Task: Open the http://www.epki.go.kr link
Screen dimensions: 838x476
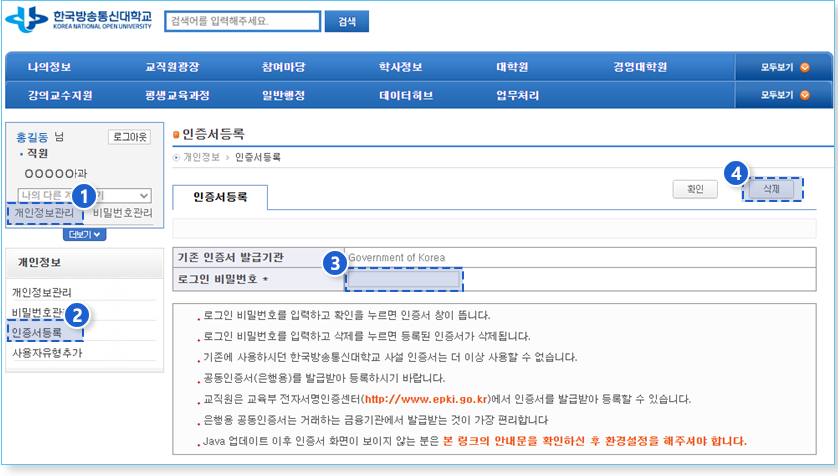Action: tap(426, 399)
